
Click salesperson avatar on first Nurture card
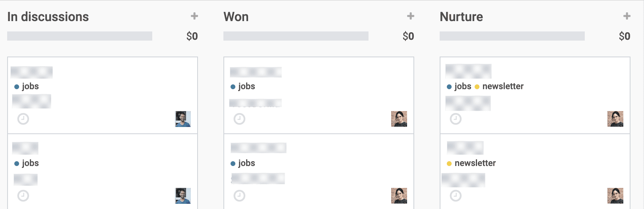[615, 119]
